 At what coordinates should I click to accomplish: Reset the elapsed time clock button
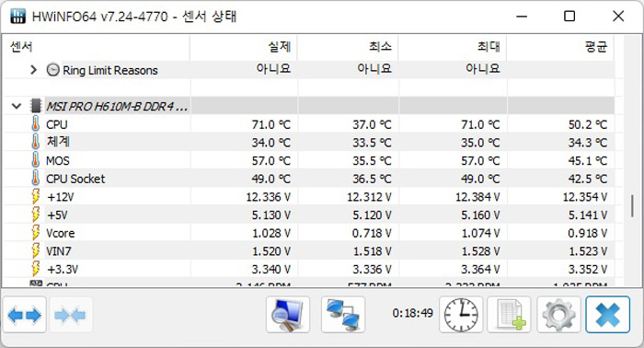tap(461, 315)
